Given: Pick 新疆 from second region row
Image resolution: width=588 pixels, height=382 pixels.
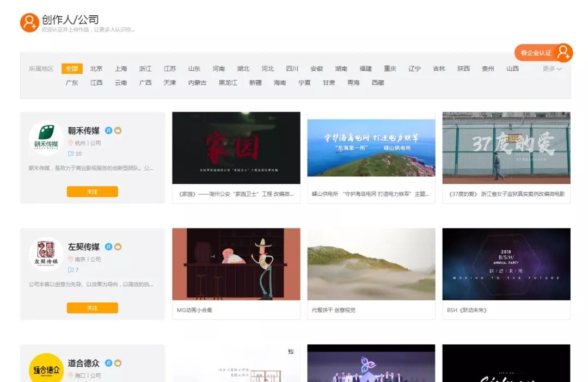Looking at the screenshot, I should point(255,83).
